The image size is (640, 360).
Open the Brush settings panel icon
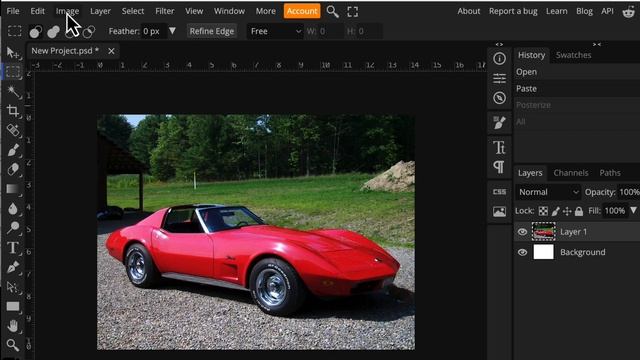pos(499,122)
